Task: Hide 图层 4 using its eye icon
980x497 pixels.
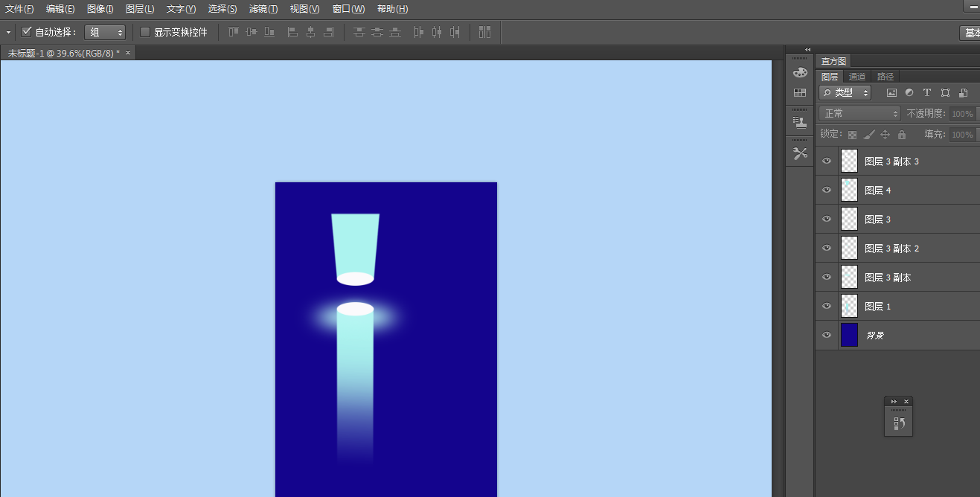Action: [x=826, y=190]
